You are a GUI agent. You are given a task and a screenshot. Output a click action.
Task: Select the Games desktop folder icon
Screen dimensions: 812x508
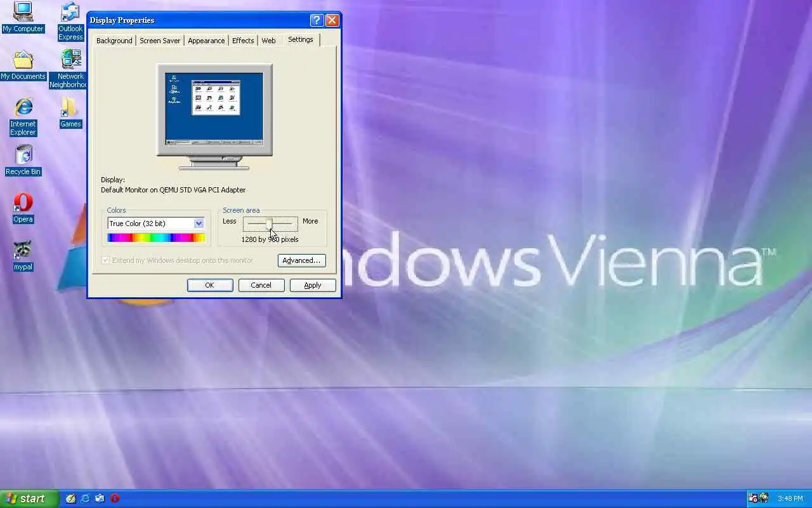70,113
